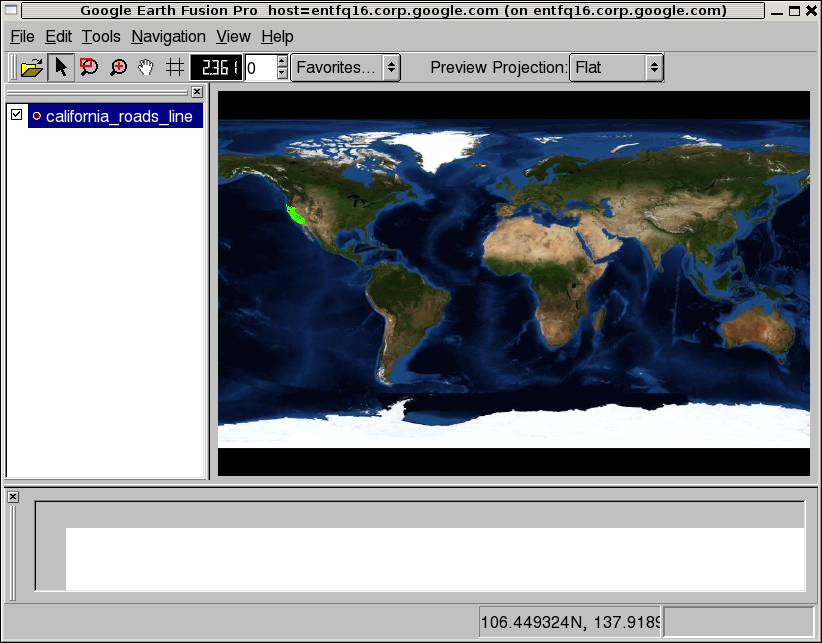822x643 pixels.
Task: Open the Navigation menu
Action: 168,36
